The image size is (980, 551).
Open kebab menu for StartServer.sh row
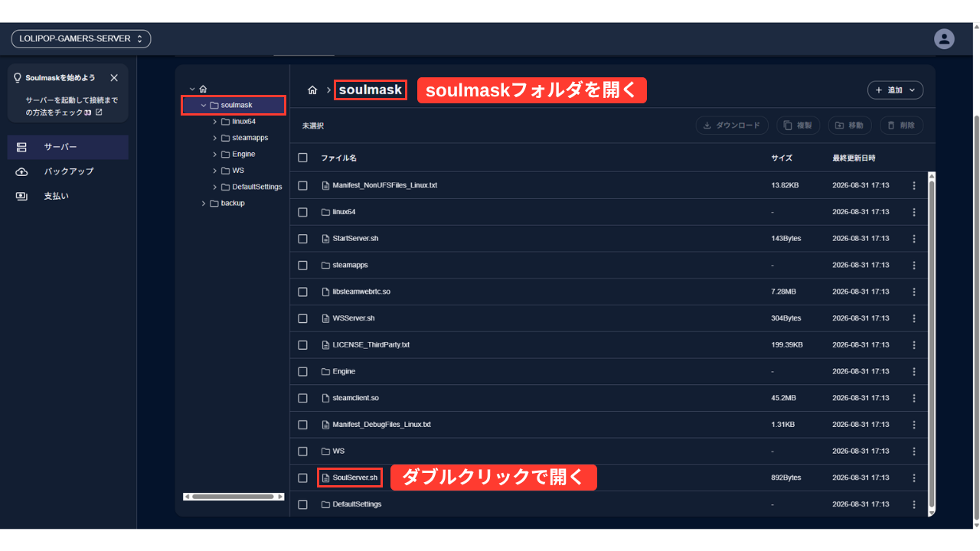914,239
